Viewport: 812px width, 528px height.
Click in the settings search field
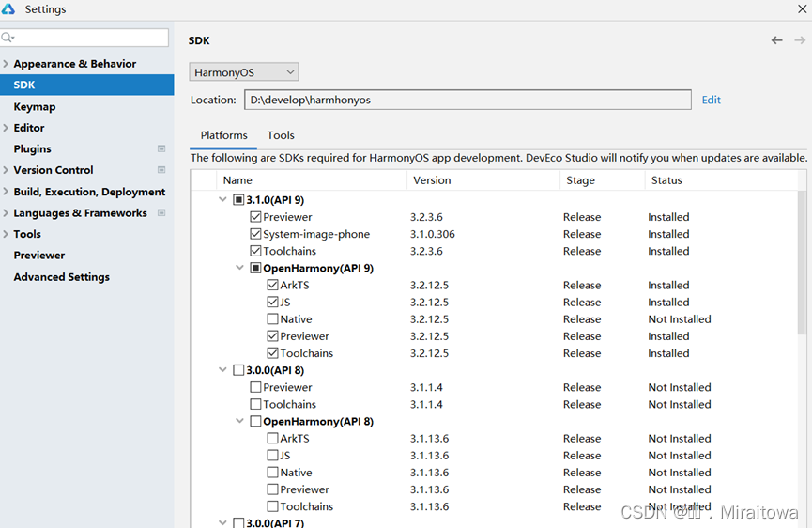click(x=84, y=38)
